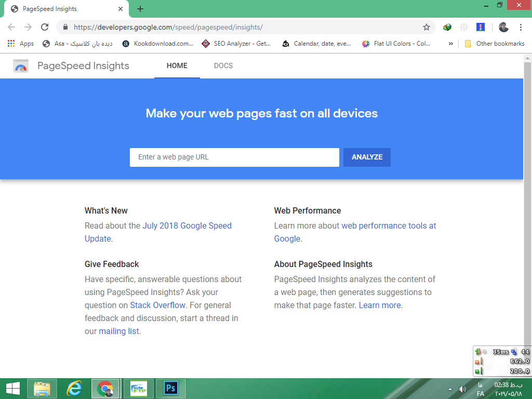Open the Other bookmarks folder

point(495,44)
